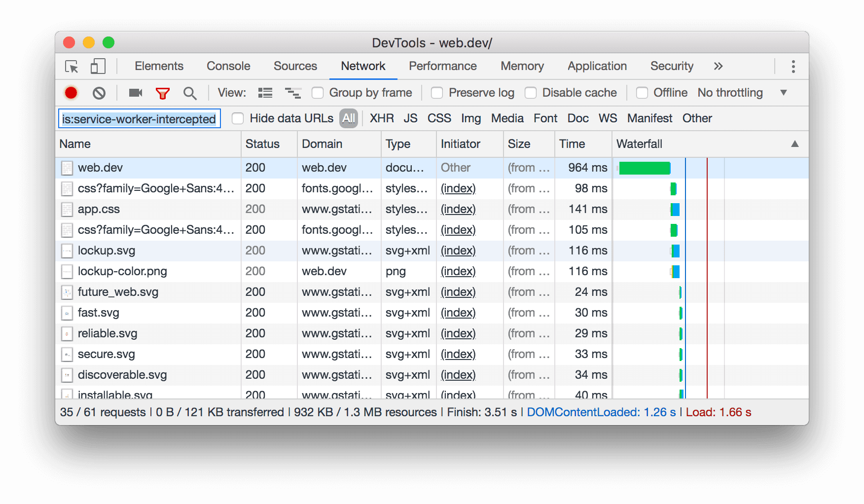
Task: Open the (index) initiator link for app.css
Action: tap(458, 209)
